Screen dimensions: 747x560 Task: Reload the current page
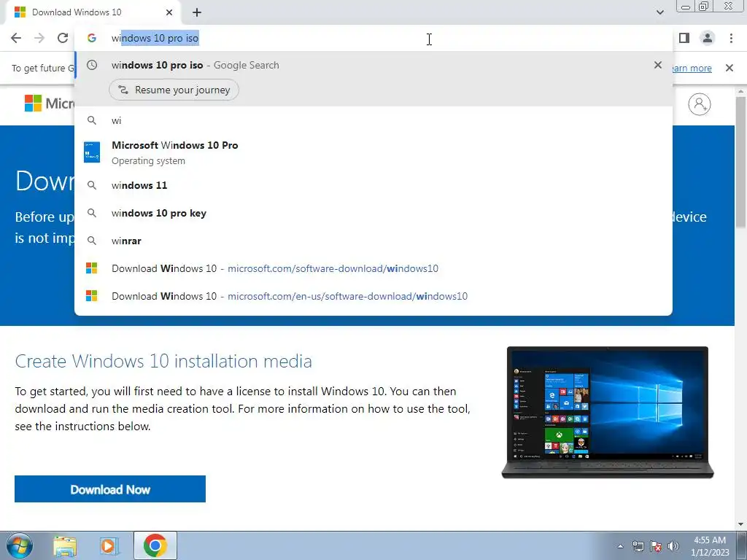tap(63, 38)
